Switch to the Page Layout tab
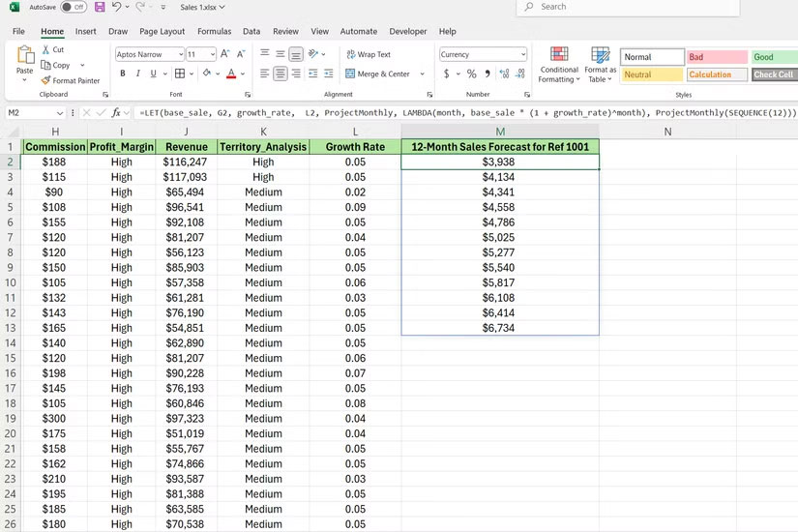 [162, 31]
